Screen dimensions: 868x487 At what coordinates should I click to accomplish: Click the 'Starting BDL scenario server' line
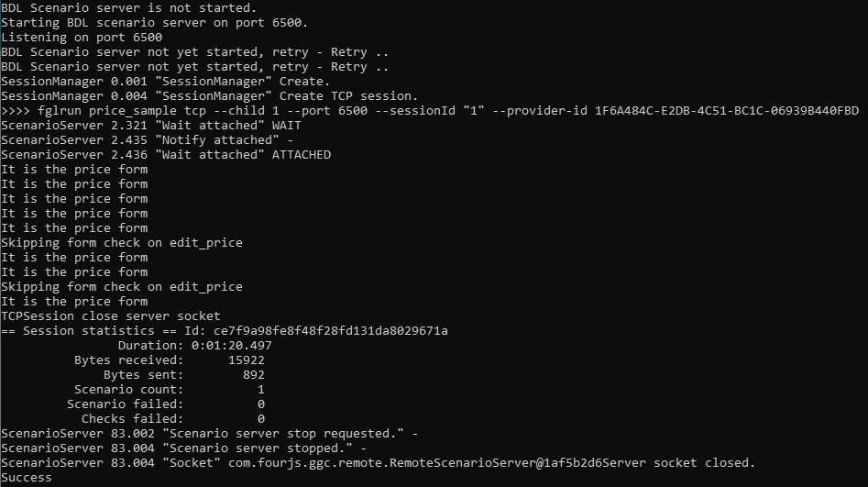click(x=155, y=23)
